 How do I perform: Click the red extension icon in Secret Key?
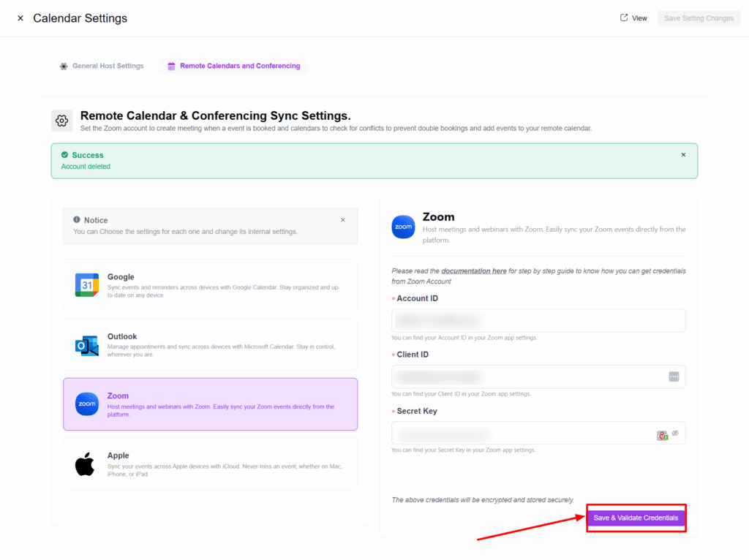662,435
